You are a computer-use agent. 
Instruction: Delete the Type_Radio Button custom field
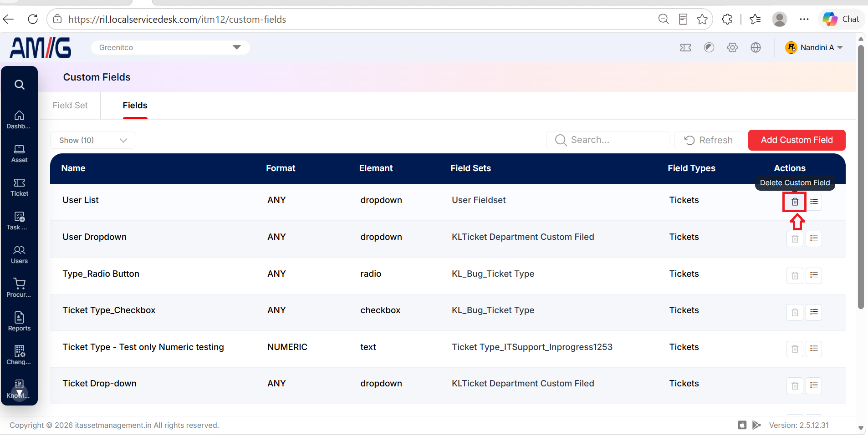point(795,275)
